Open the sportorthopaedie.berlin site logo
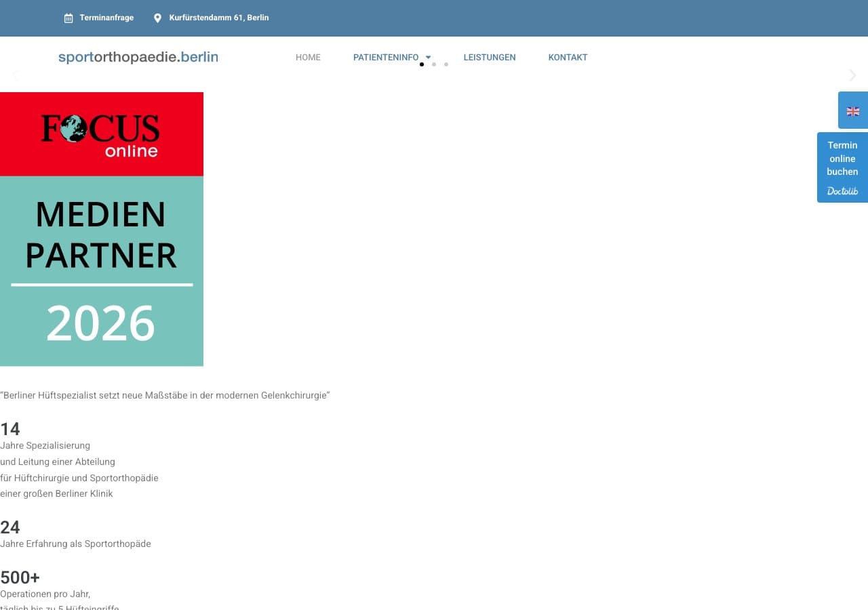 (x=138, y=58)
